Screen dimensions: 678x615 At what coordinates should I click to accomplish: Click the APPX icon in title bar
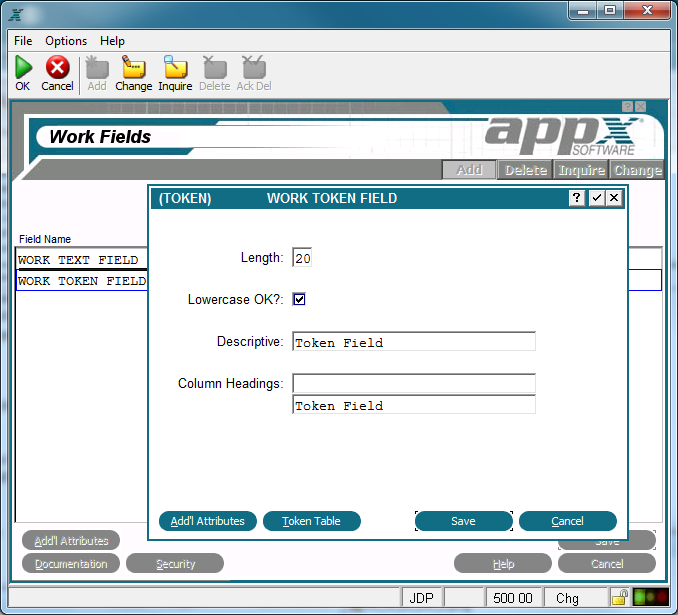16,15
